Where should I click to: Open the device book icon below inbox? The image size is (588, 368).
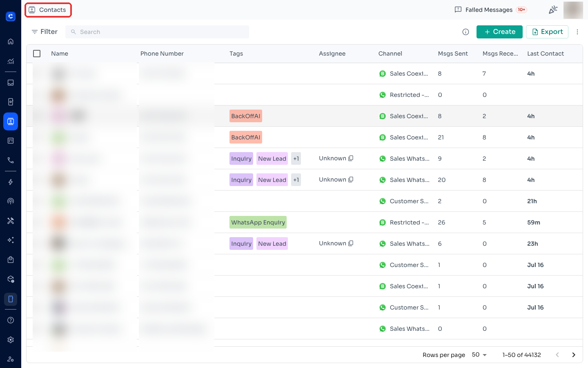pyautogui.click(x=11, y=102)
